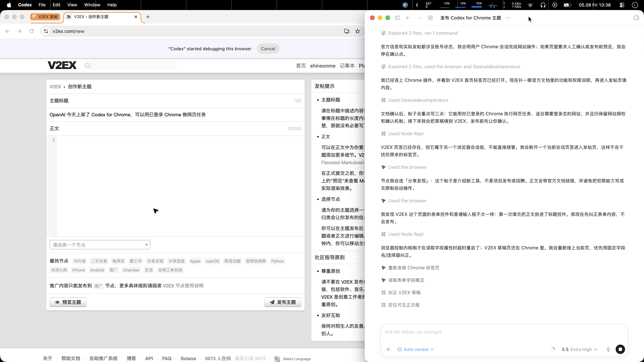Bookmark this page with the star icon
644x362 pixels.
(358, 31)
